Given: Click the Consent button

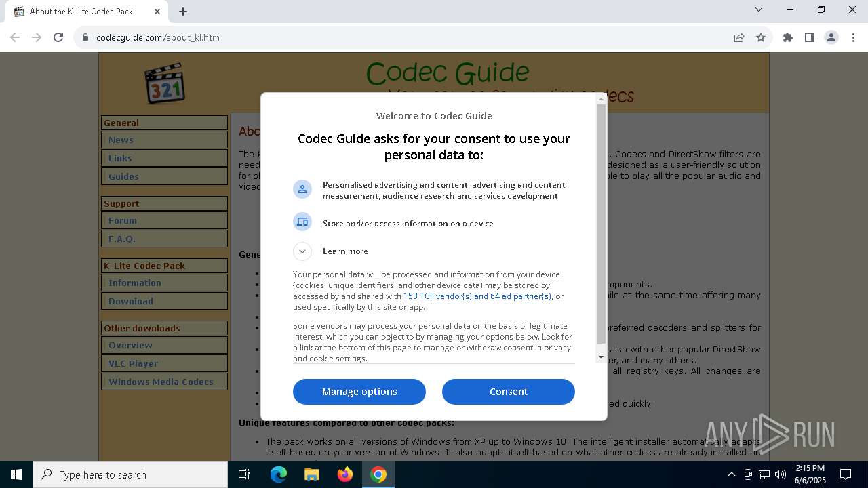Looking at the screenshot, I should pyautogui.click(x=509, y=392).
